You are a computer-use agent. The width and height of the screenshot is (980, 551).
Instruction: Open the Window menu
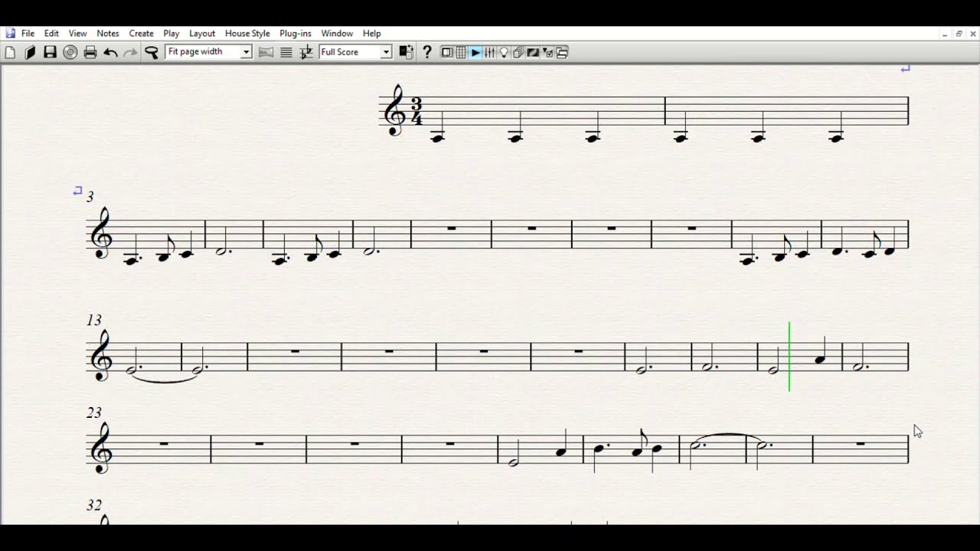337,34
